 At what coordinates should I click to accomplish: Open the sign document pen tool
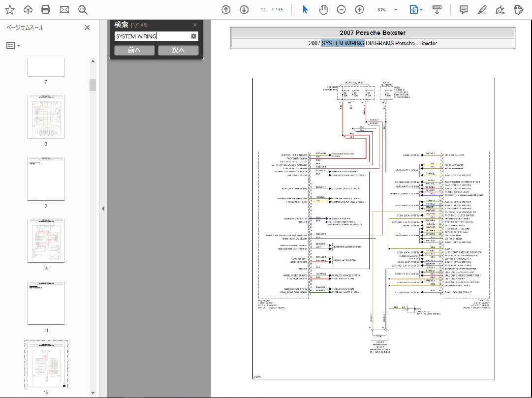pyautogui.click(x=500, y=9)
